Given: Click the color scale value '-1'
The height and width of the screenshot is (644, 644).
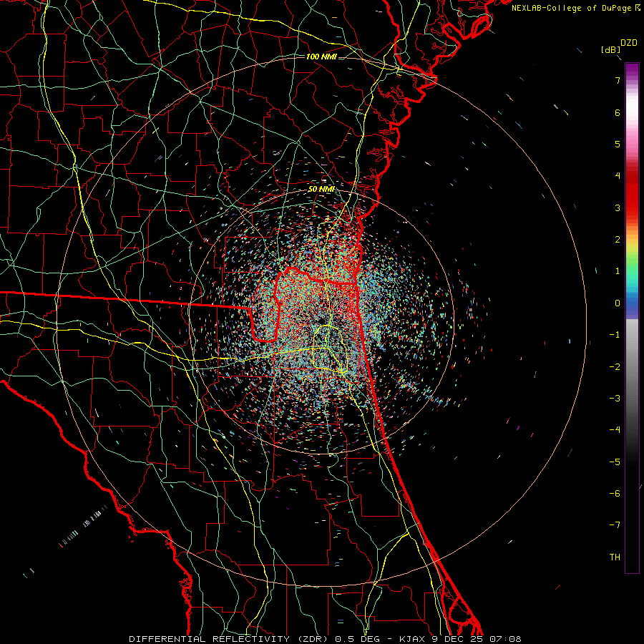Looking at the screenshot, I should (615, 335).
